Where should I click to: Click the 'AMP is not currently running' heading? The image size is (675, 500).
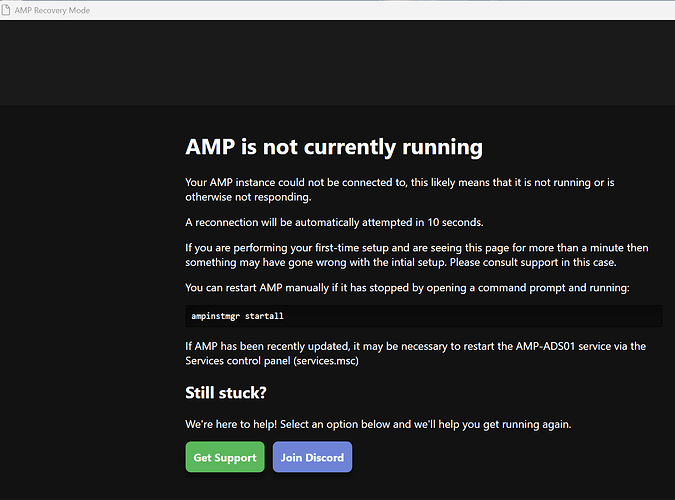coord(334,147)
